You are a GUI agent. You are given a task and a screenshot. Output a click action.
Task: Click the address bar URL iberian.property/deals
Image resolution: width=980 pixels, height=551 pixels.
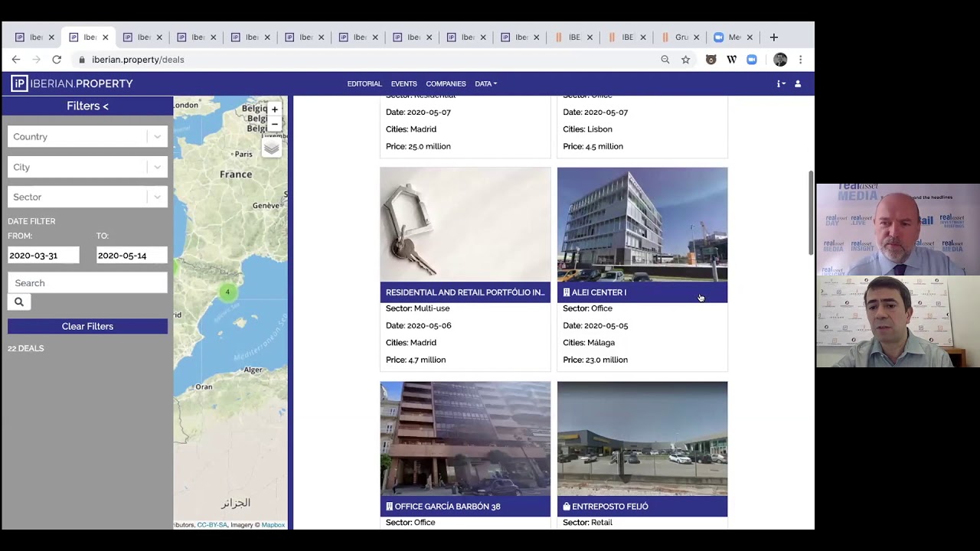pos(138,60)
